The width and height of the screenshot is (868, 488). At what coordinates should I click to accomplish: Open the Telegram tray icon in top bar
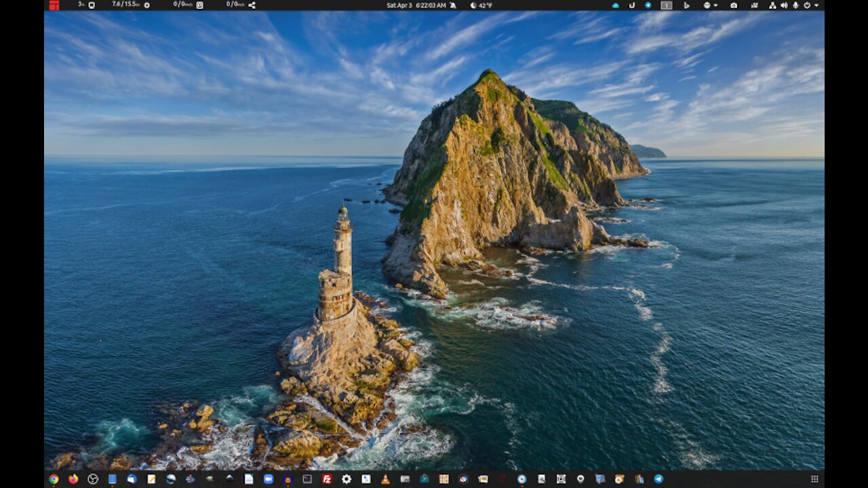(648, 5)
